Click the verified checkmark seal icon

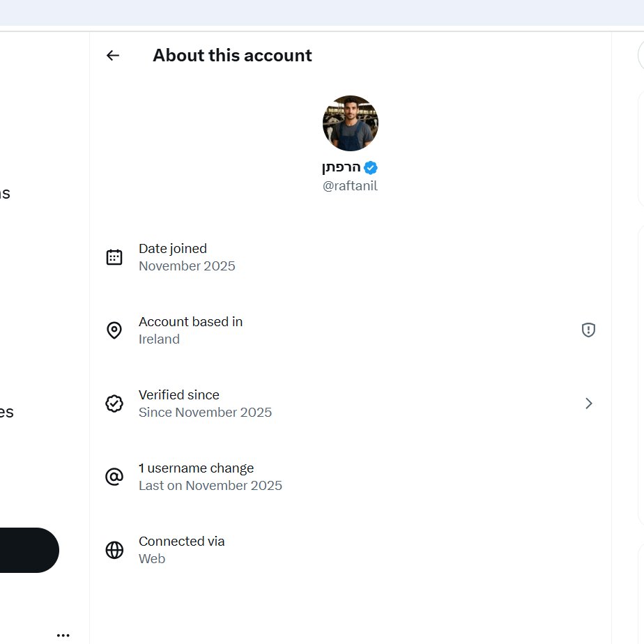114,404
